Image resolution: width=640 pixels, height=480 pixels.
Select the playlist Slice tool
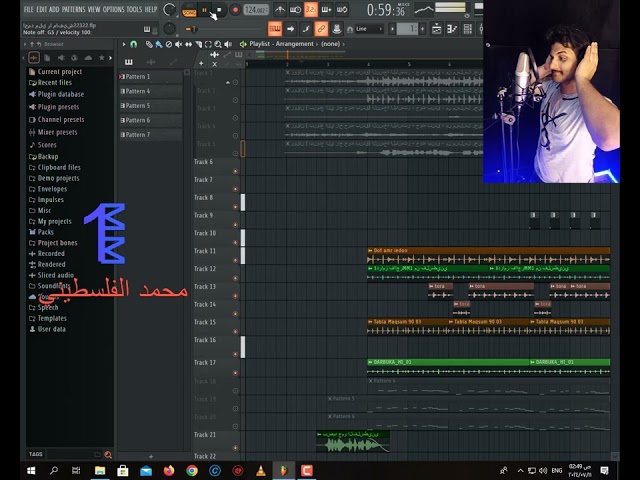198,44
